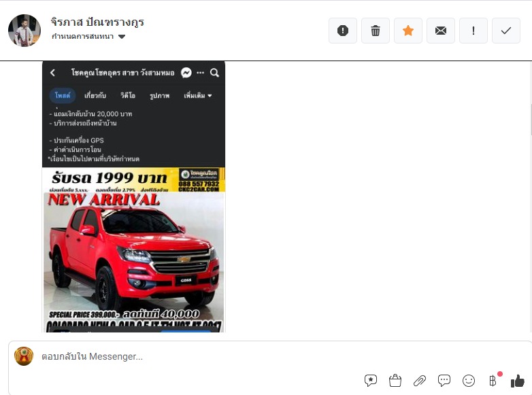Viewport: 532px width, 395px height.
Task: Select the เกี่ยวกับ tab in screenshot
Action: [95, 96]
